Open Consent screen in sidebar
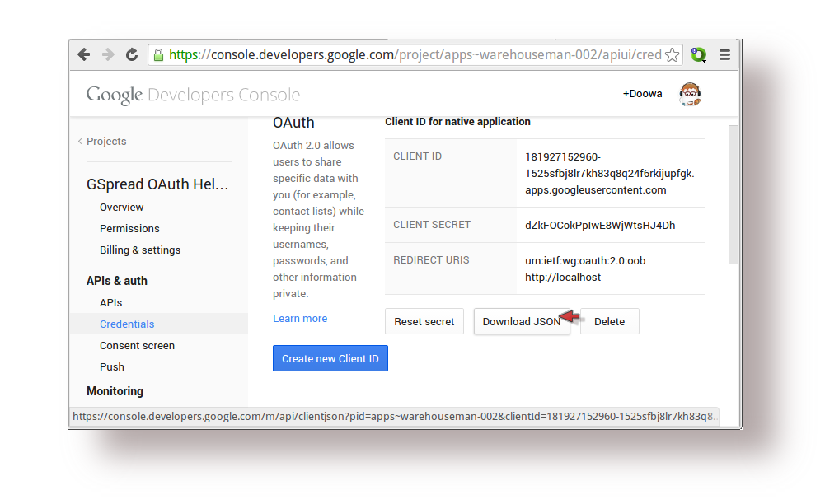This screenshot has height=504, width=825. click(138, 346)
